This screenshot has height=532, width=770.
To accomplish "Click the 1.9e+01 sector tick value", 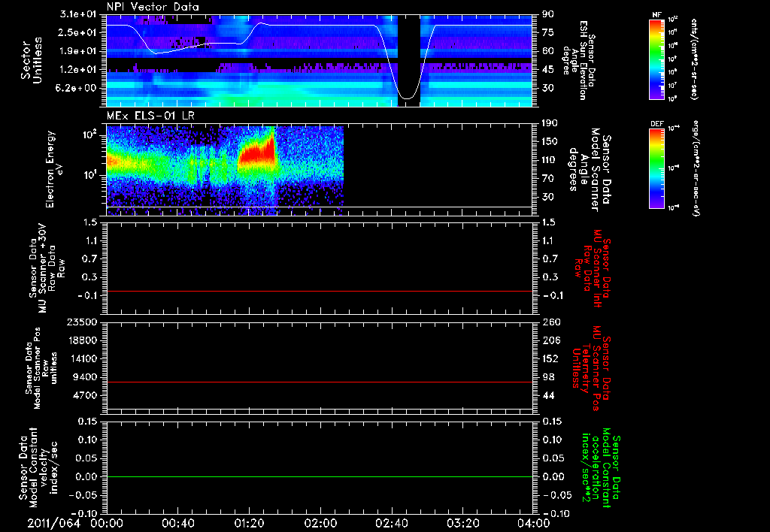I will click(78, 51).
